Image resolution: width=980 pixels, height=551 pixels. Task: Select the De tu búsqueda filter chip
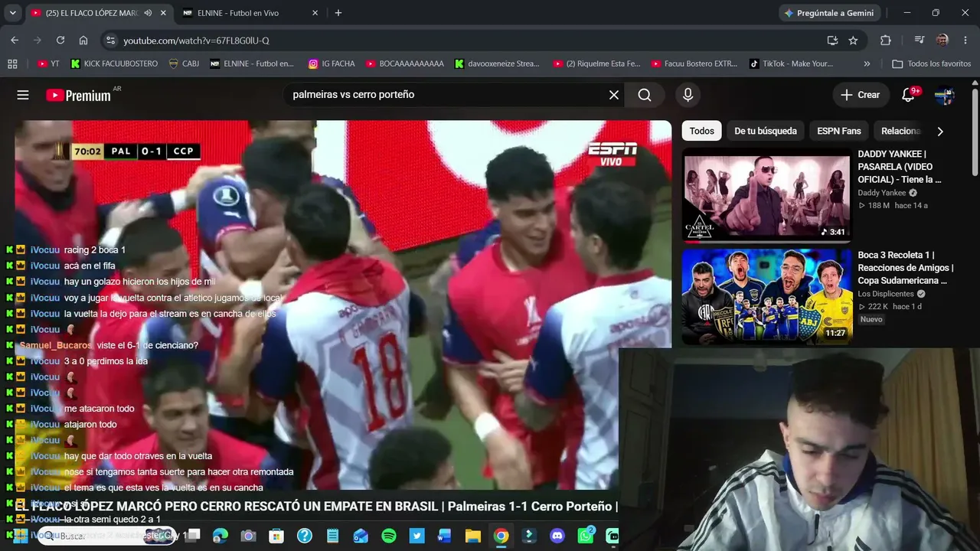766,131
